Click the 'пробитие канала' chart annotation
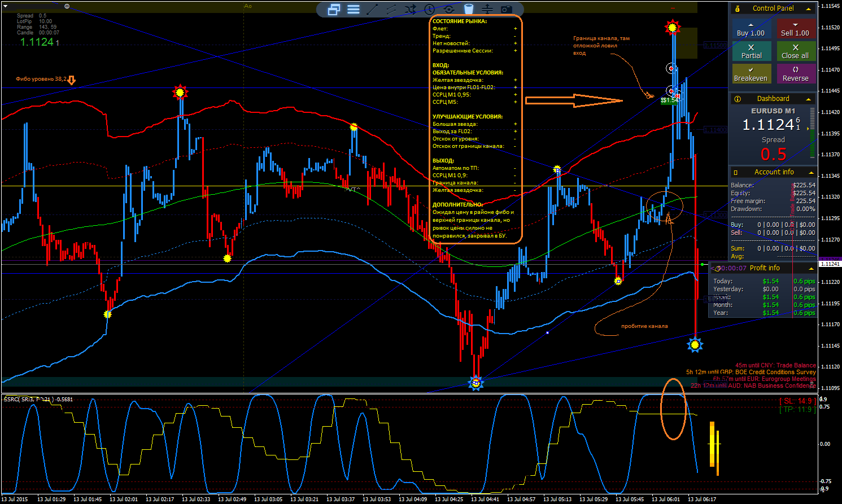 pyautogui.click(x=644, y=326)
